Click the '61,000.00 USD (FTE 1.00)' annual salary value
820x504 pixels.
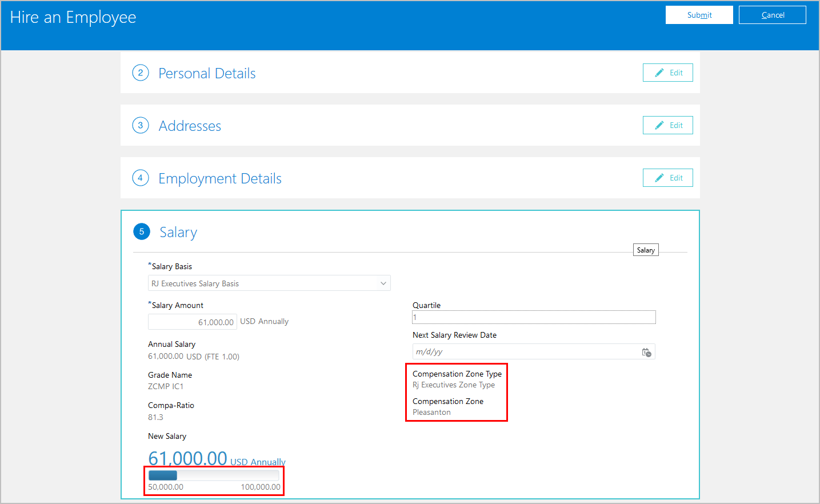[x=194, y=357]
